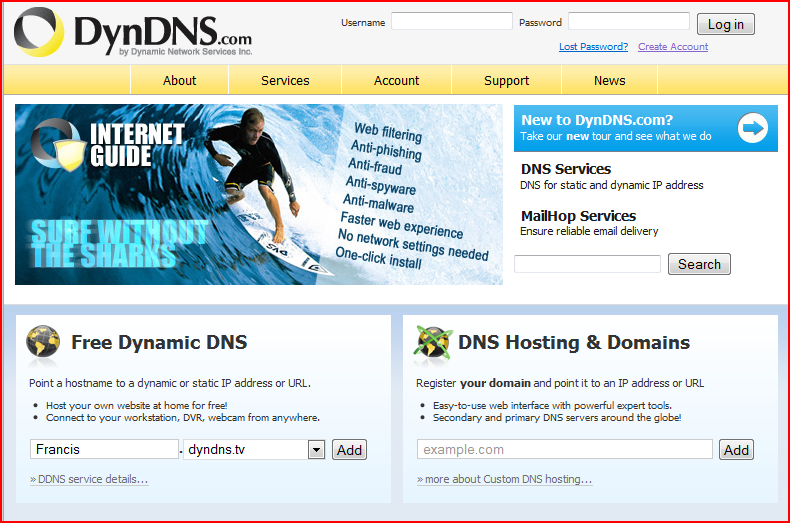
Task: Click the Search button
Action: (699, 264)
